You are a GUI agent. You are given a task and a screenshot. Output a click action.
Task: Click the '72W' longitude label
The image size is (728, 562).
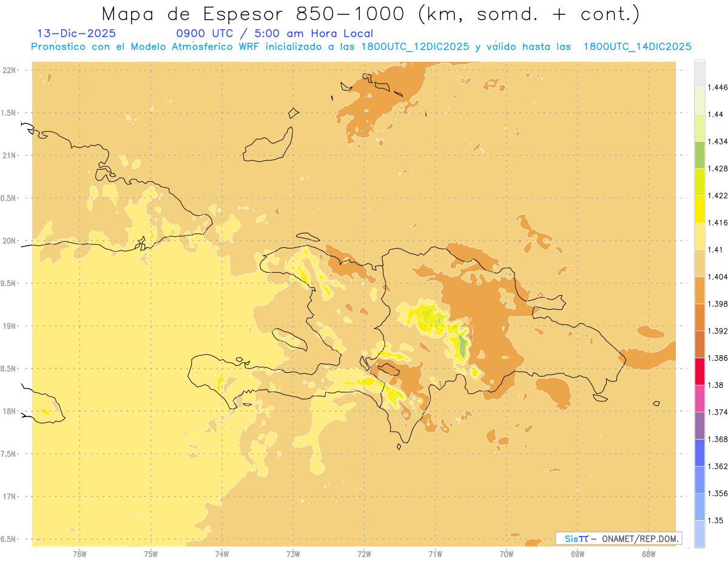click(364, 554)
